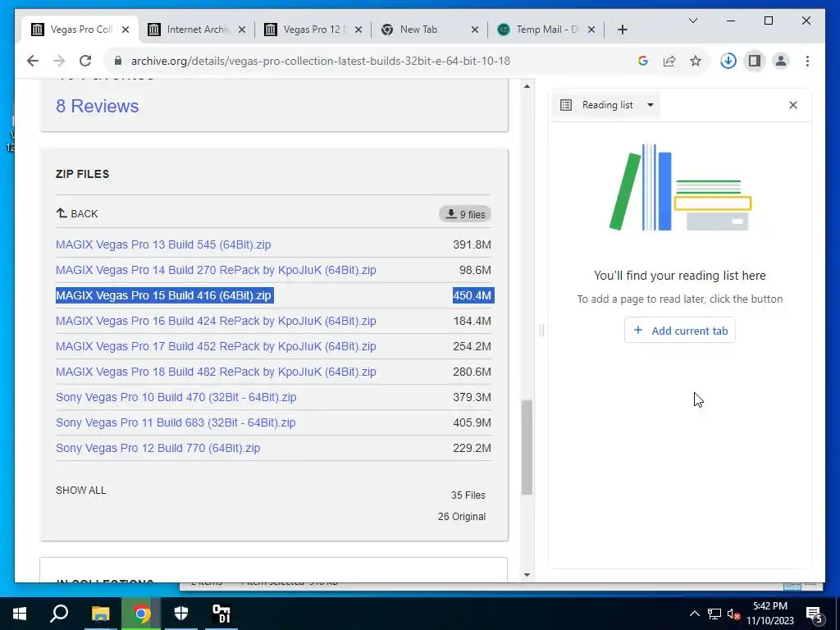Go back using browser back arrow
This screenshot has height=630, width=840.
point(33,61)
